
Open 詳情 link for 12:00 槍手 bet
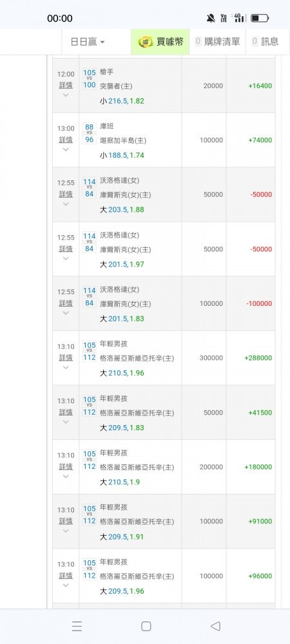tap(66, 85)
